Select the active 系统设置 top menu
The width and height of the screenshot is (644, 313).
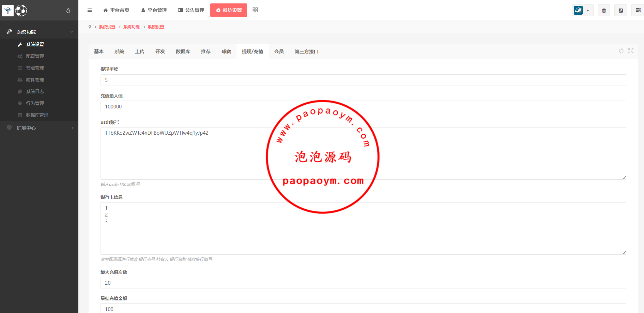229,10
